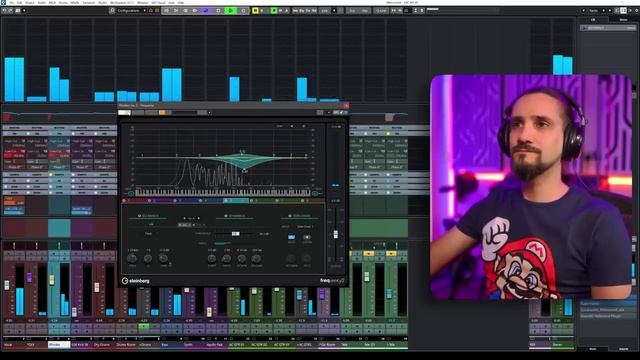The width and height of the screenshot is (640, 360).
Task: Toggle the Dynamics section power switch
Action: click(225, 216)
